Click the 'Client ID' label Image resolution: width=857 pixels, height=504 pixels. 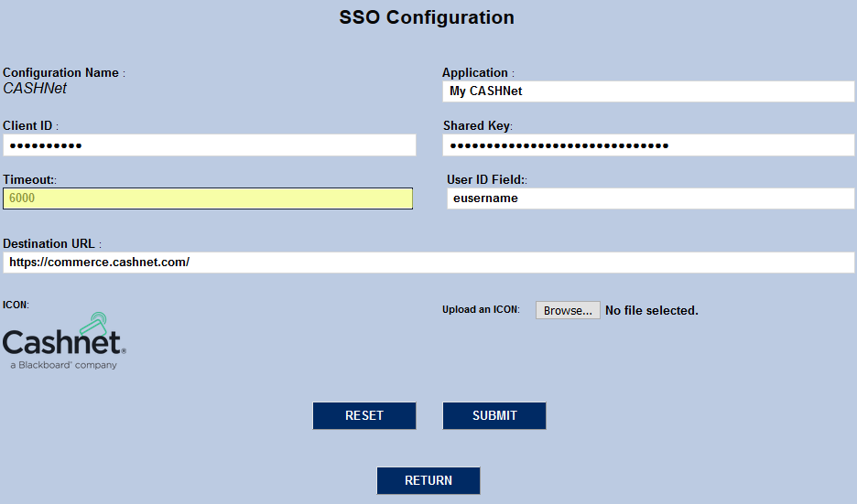coord(27,125)
